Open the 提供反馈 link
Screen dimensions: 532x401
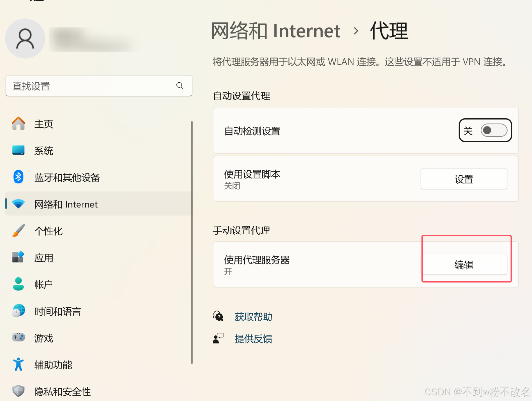coord(253,339)
